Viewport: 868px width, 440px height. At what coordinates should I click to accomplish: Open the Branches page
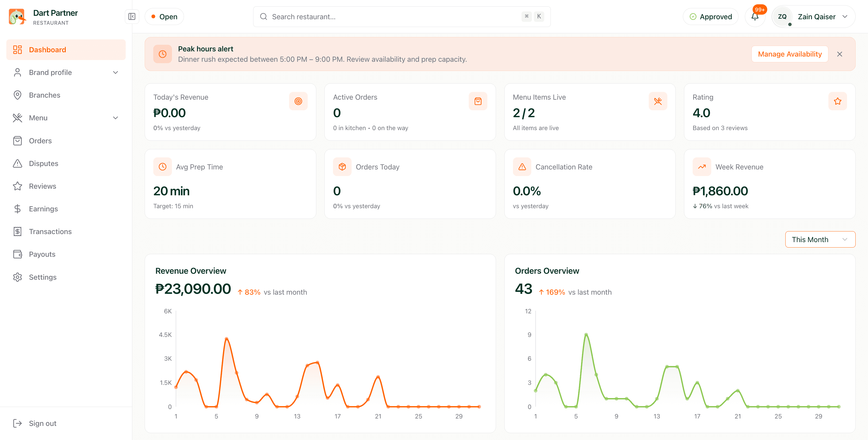(66, 95)
